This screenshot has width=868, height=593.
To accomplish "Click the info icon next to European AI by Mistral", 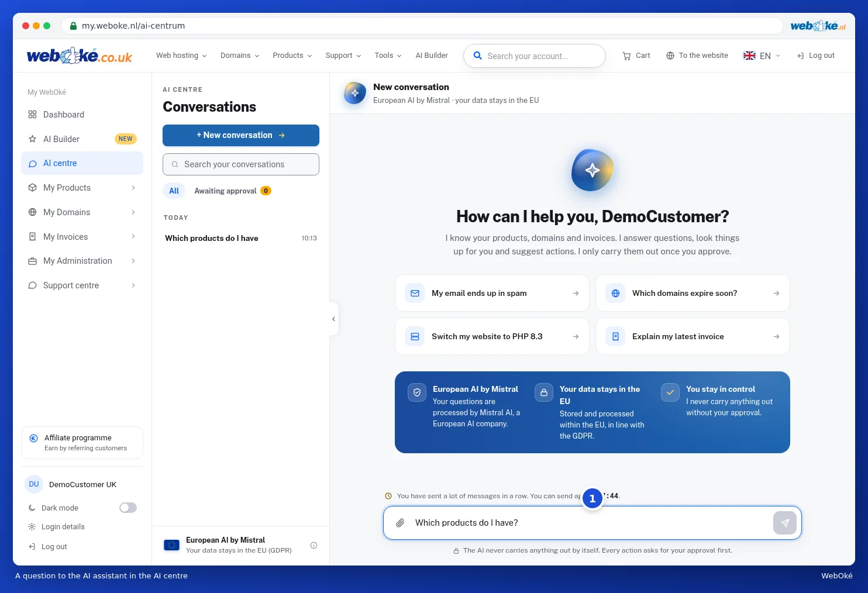I will (314, 545).
